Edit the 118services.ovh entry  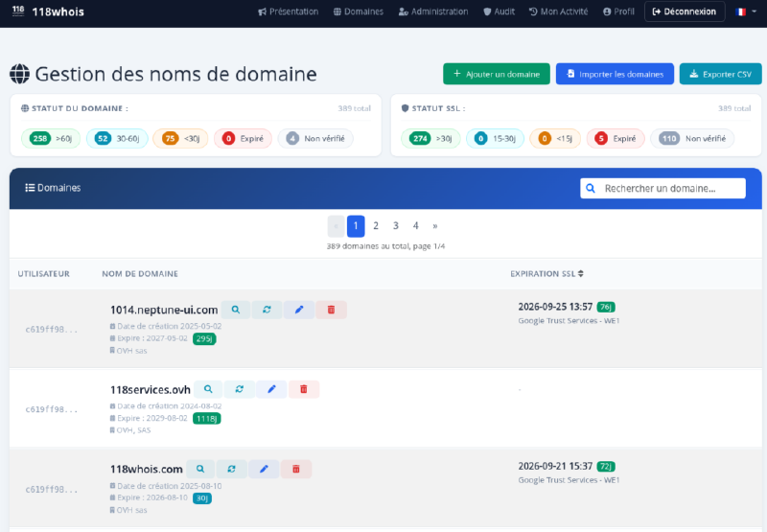coord(271,389)
